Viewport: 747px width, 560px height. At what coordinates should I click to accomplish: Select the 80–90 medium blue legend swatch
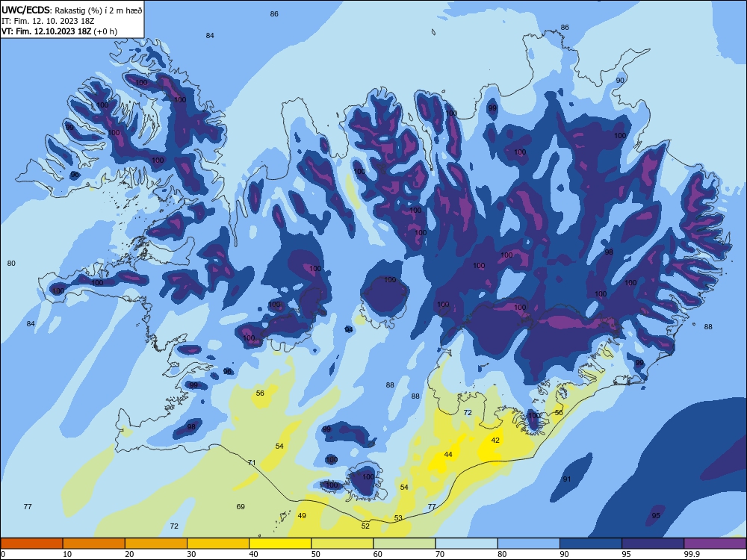(529, 544)
